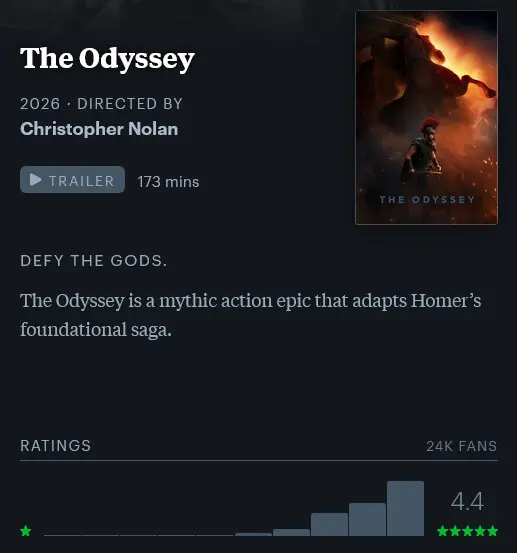Select the 3.5-star ratings histogram bar
The image size is (517, 553).
point(291,532)
